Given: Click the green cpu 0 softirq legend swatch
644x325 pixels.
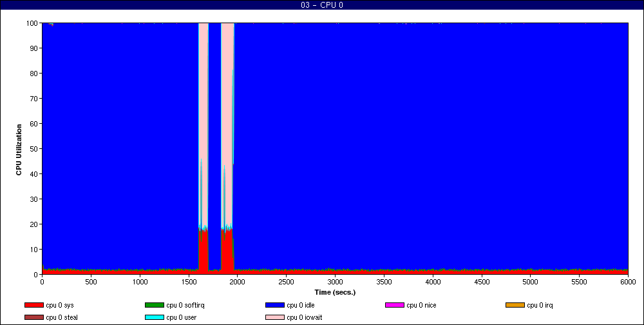Looking at the screenshot, I should tap(155, 305).
